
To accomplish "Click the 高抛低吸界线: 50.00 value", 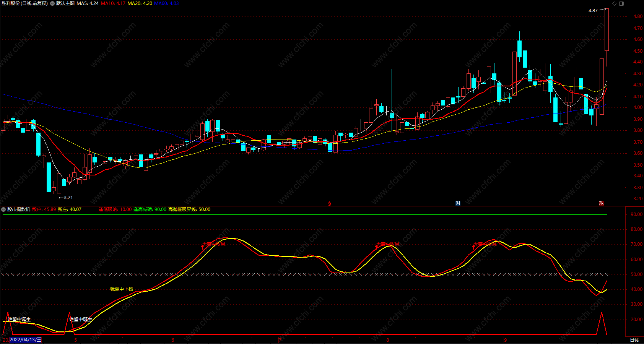I will [189, 209].
